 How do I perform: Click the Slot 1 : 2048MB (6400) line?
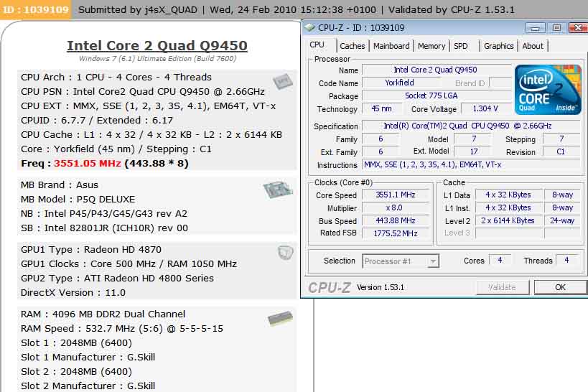(77, 343)
